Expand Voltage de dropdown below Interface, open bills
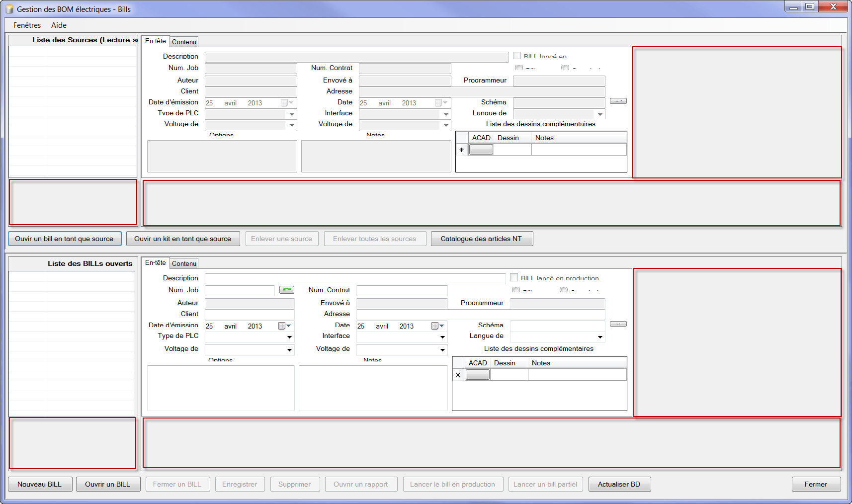 442,350
